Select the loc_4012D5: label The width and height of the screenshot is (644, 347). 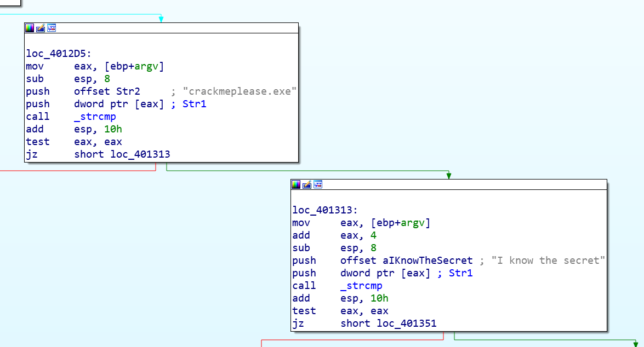[59, 54]
